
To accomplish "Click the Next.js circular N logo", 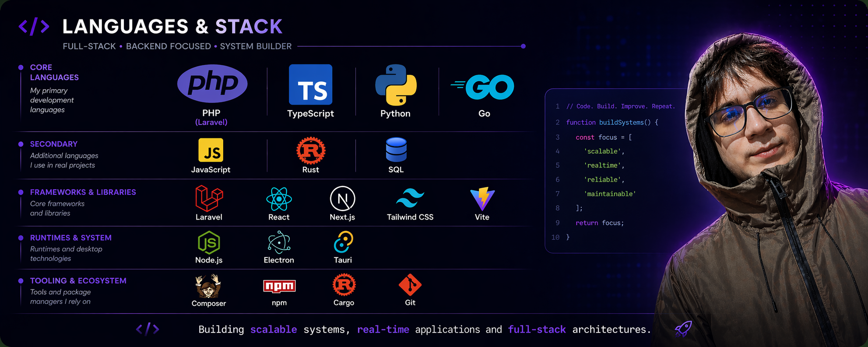I will (342, 199).
